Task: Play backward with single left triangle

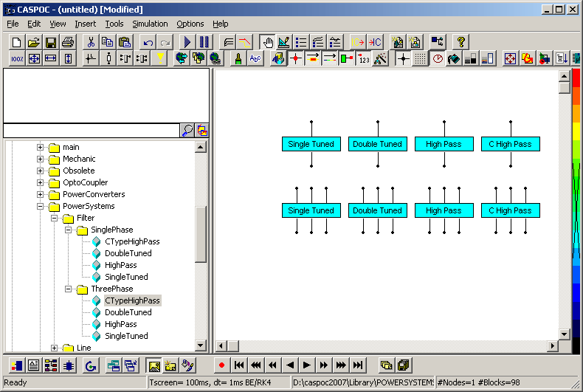Action: [x=290, y=365]
